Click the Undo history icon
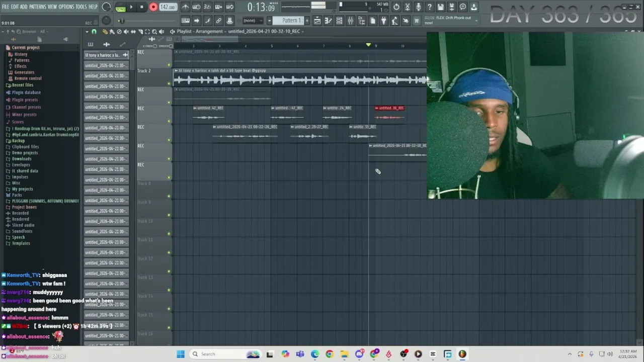The width and height of the screenshot is (644, 362). tap(396, 7)
